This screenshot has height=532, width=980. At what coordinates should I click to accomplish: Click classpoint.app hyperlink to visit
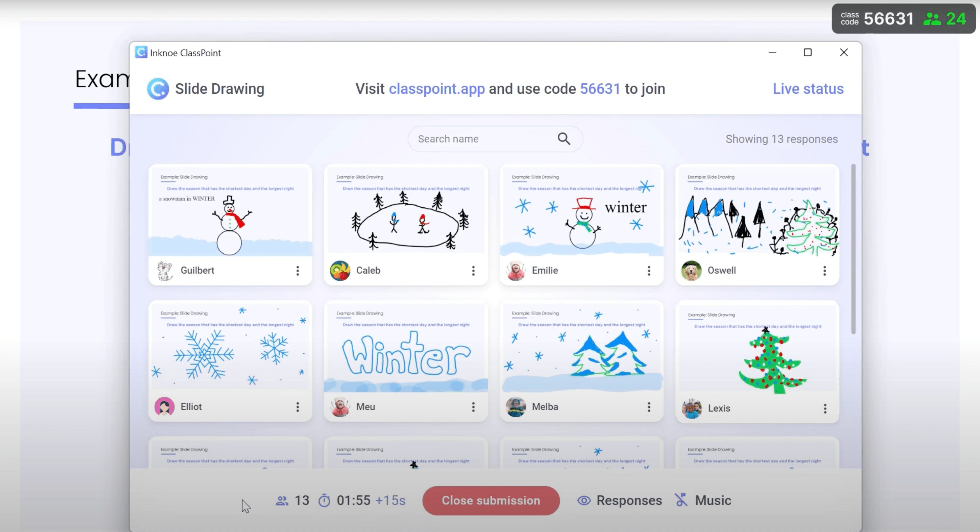[436, 89]
